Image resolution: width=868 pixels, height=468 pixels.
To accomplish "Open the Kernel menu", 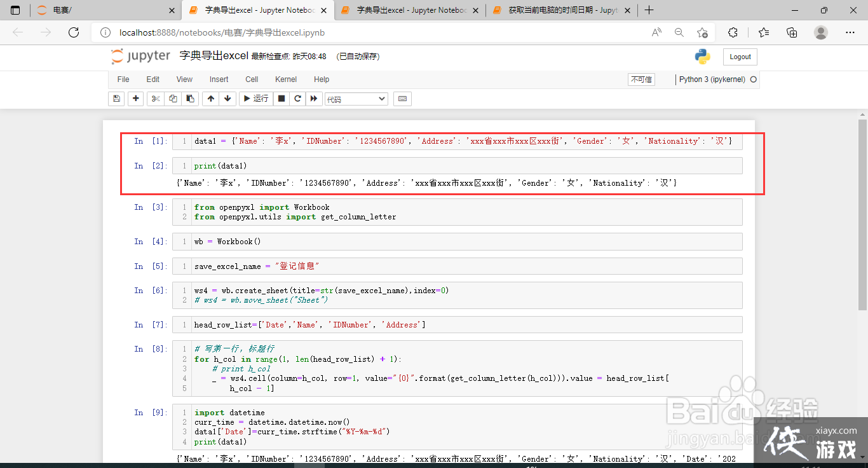I will click(x=286, y=79).
